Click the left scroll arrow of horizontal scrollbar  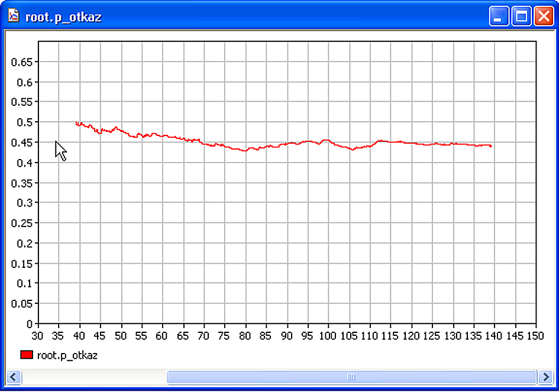(14, 377)
